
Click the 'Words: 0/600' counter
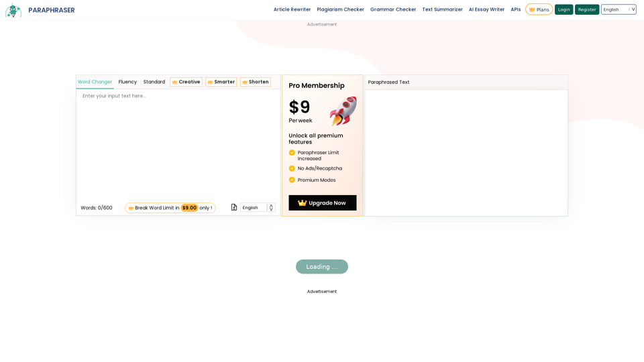point(97,208)
